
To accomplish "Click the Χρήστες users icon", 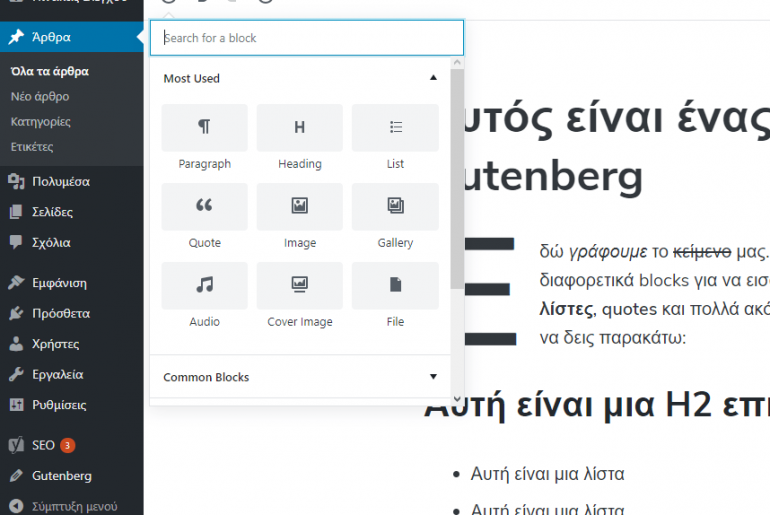I will pos(16,344).
